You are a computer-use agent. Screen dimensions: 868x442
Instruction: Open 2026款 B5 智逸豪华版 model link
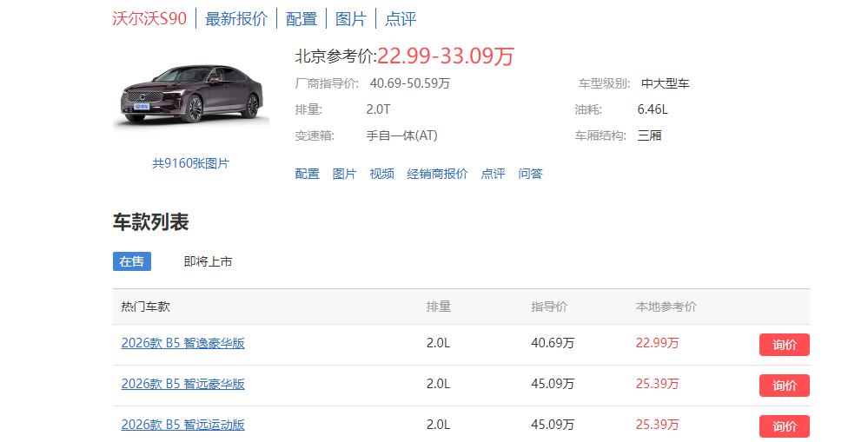[x=182, y=343]
